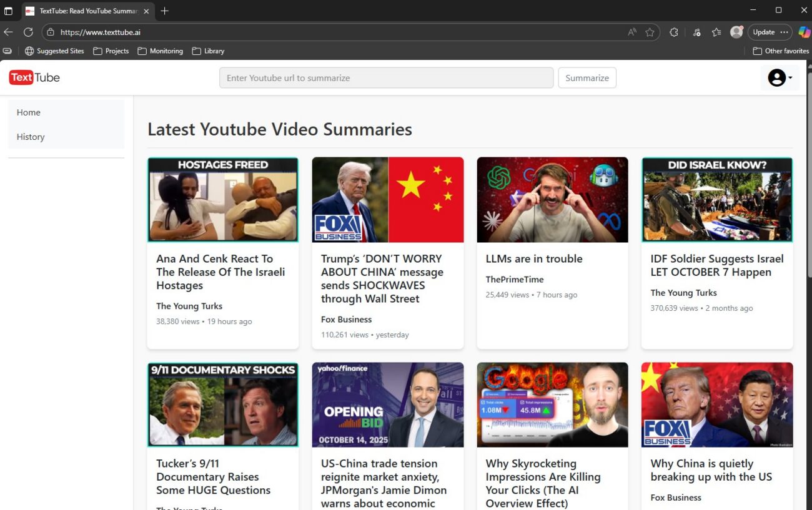This screenshot has width=812, height=510.
Task: Open the HOSTAGES FREED video thumbnail
Action: point(223,200)
